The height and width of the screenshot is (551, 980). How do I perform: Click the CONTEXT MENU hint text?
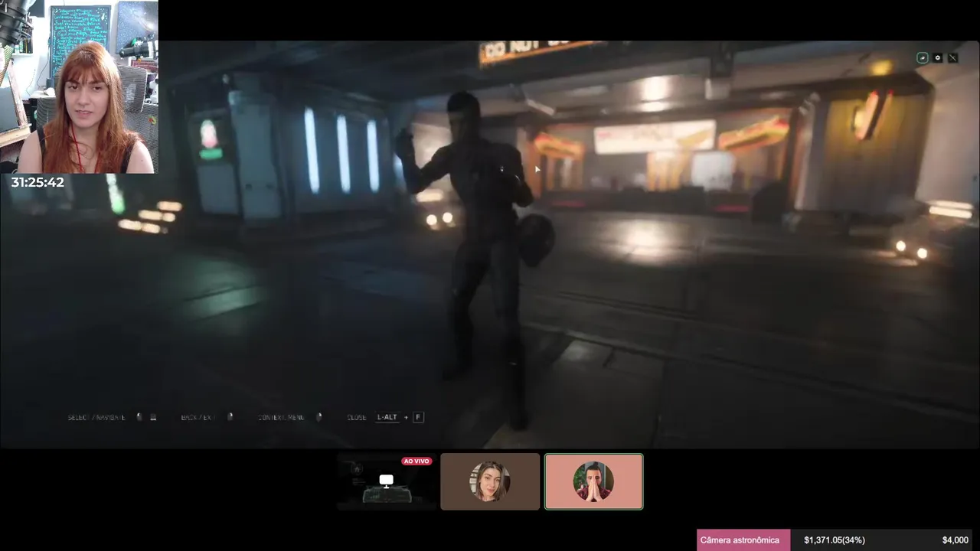pos(281,417)
